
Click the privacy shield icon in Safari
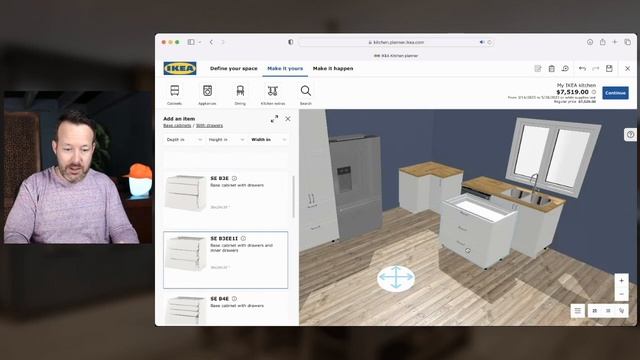(x=291, y=42)
